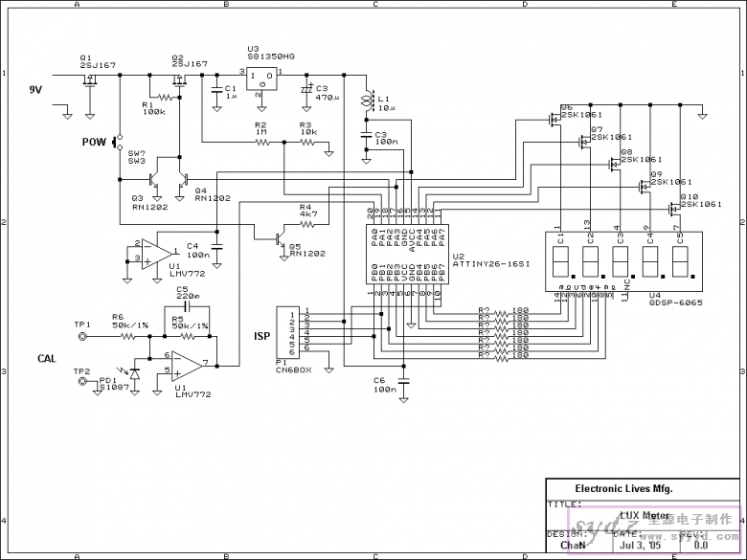This screenshot has width=747, height=560.
Task: Select the Q1 2SJ167 MOSFET symbol
Action: [90, 80]
